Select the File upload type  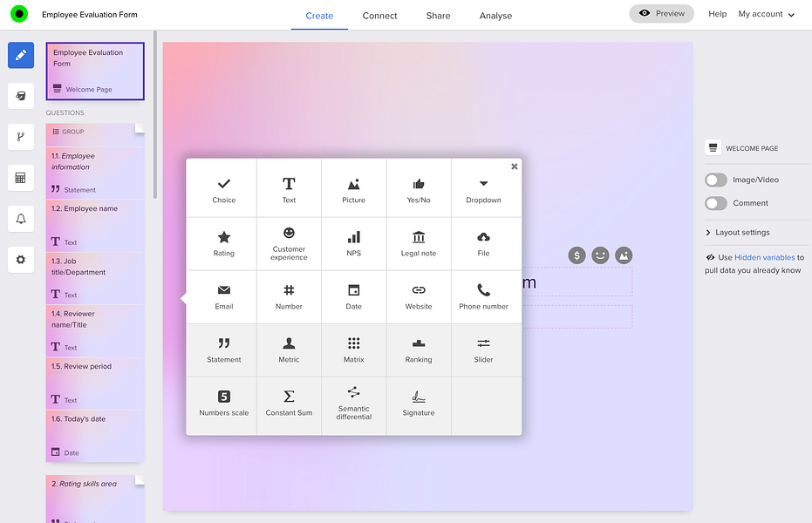pos(483,244)
